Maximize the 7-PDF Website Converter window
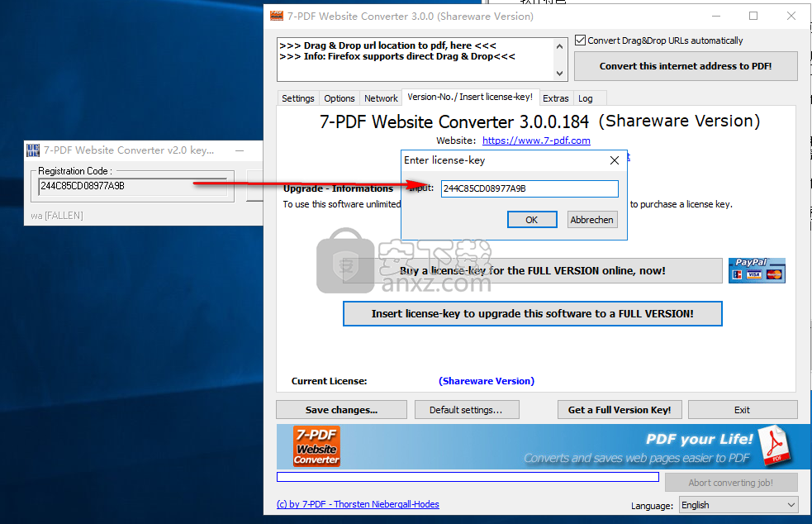This screenshot has width=812, height=524. [x=753, y=16]
